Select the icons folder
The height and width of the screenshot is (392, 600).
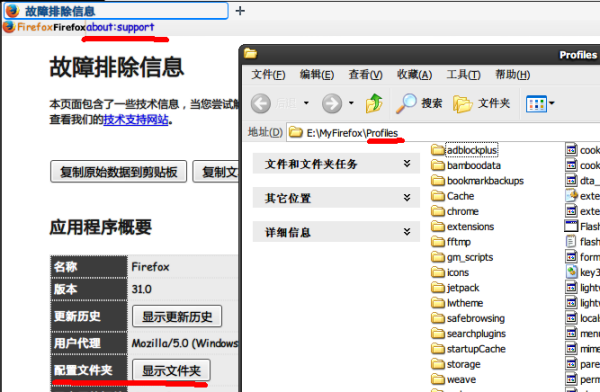coord(450,273)
